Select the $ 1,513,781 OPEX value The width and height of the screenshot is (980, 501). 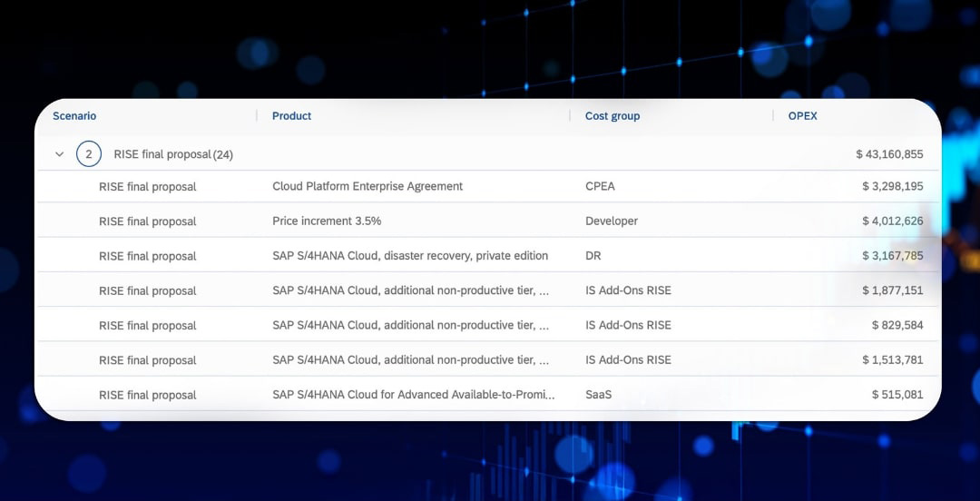pos(893,360)
